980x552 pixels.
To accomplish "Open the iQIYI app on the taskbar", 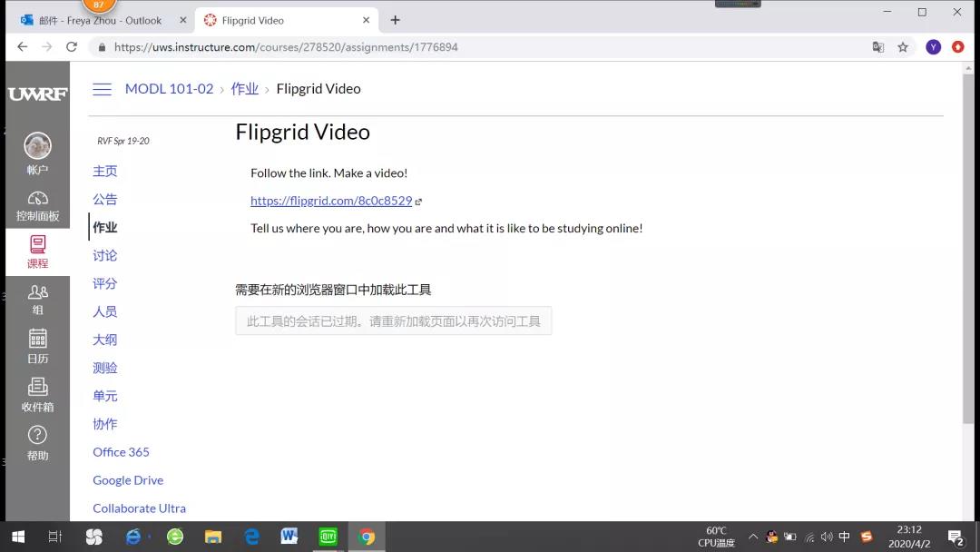I will [328, 537].
